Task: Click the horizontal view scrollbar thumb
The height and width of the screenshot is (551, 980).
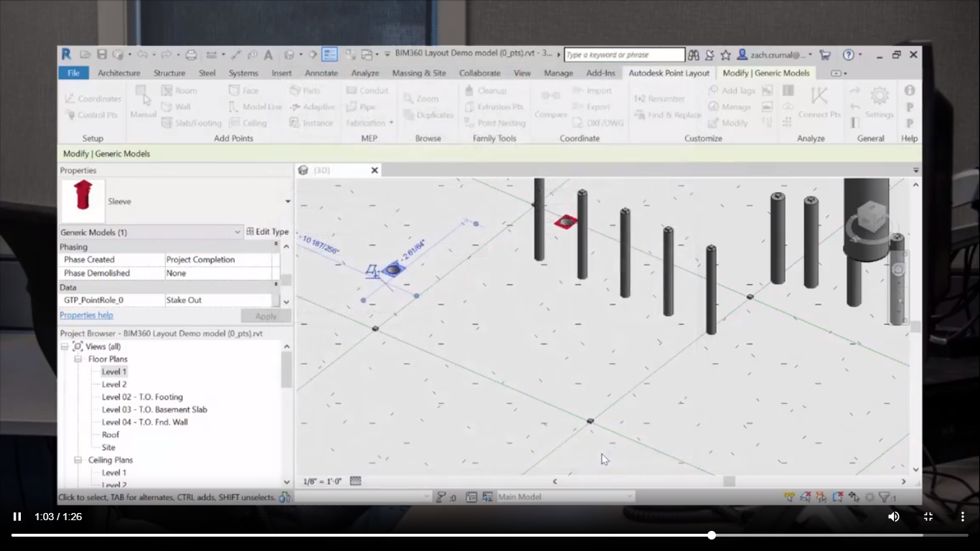Action: [x=729, y=481]
